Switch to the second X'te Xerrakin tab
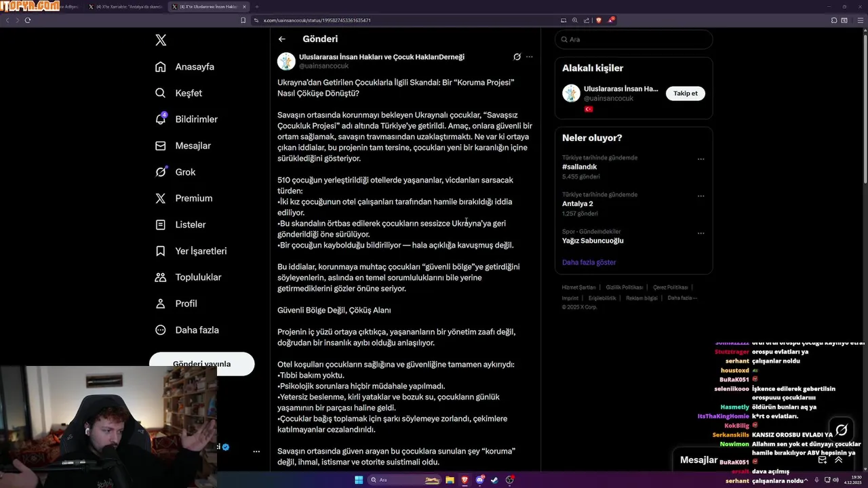 click(x=125, y=7)
